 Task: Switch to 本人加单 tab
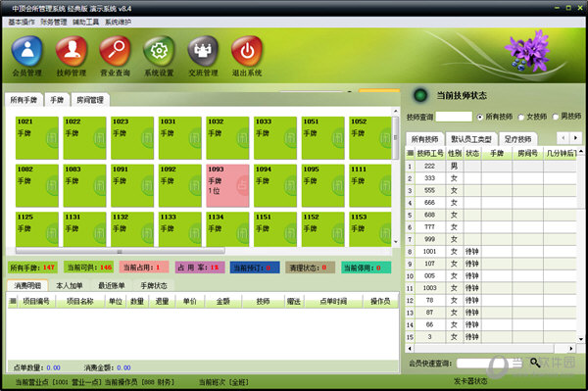(70, 286)
